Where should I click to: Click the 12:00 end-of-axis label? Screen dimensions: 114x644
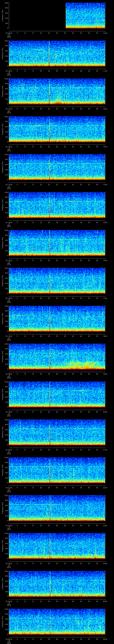[x=105, y=109]
